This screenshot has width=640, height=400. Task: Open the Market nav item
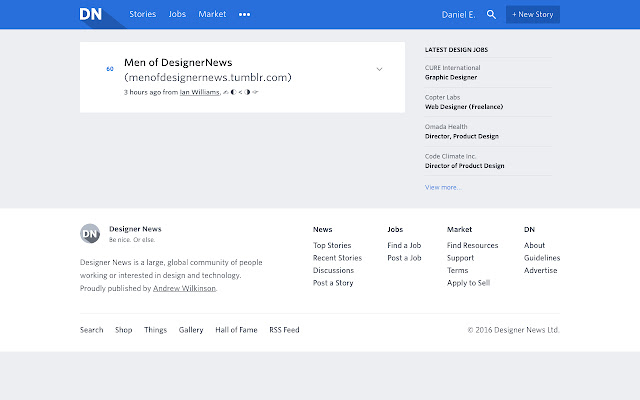tap(212, 14)
